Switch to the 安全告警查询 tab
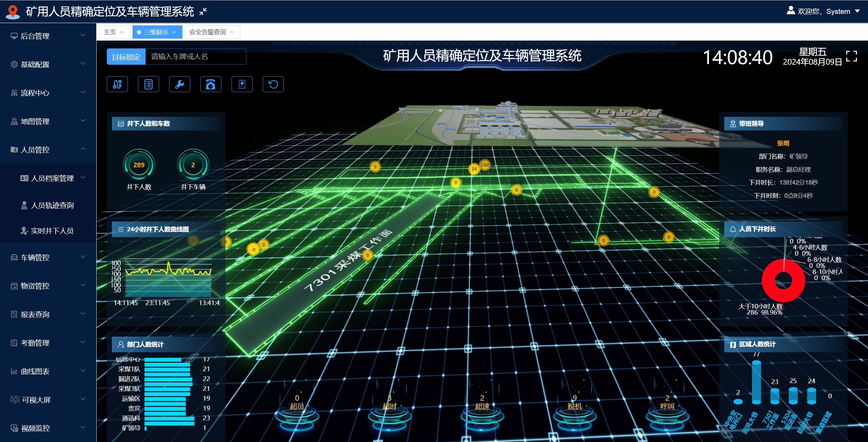Screen dimensions: 868x442 pos(208,32)
